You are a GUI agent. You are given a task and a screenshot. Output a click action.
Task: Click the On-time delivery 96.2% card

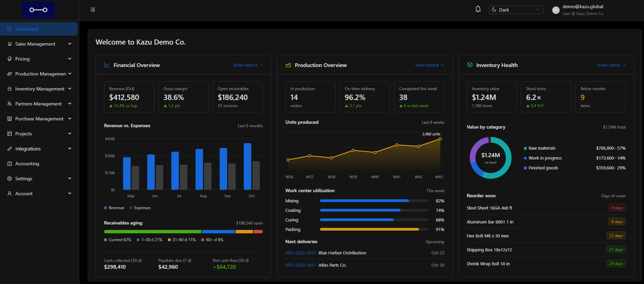tap(365, 97)
